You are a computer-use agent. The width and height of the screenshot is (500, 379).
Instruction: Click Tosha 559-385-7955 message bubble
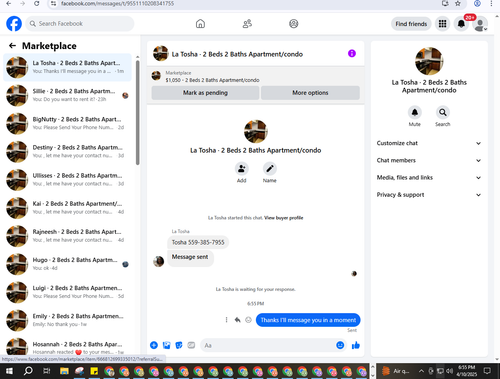point(198,242)
